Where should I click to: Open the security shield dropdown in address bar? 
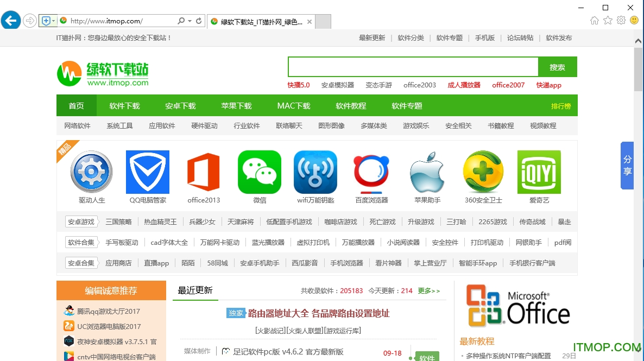[48, 21]
